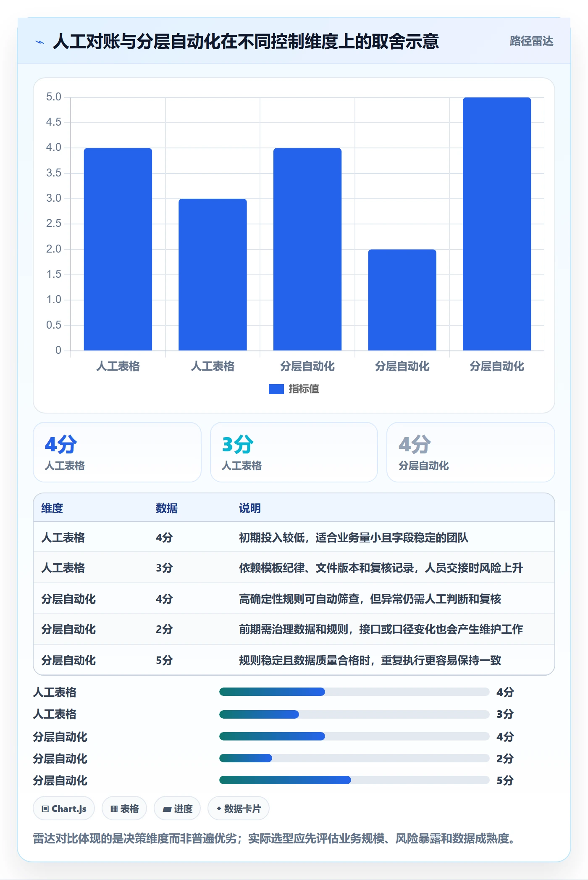Click the progress bar showing 3分
Viewport: 588px width, 880px height.
(354, 714)
